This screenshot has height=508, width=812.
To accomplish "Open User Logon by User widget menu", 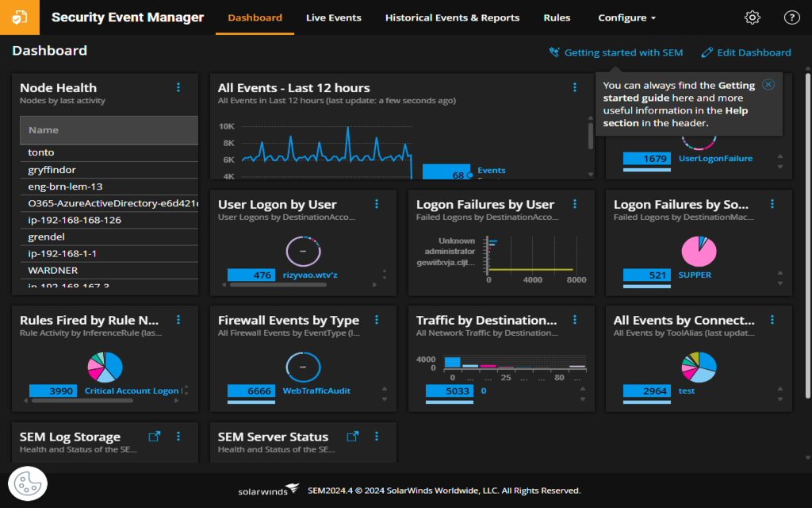I will tap(377, 204).
